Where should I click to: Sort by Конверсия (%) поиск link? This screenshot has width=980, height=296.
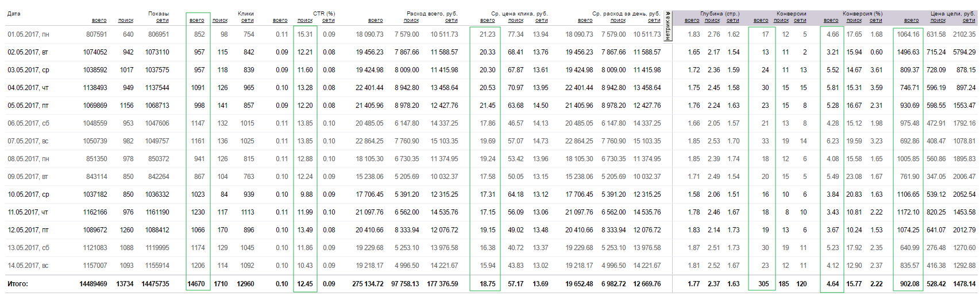pyautogui.click(x=854, y=21)
